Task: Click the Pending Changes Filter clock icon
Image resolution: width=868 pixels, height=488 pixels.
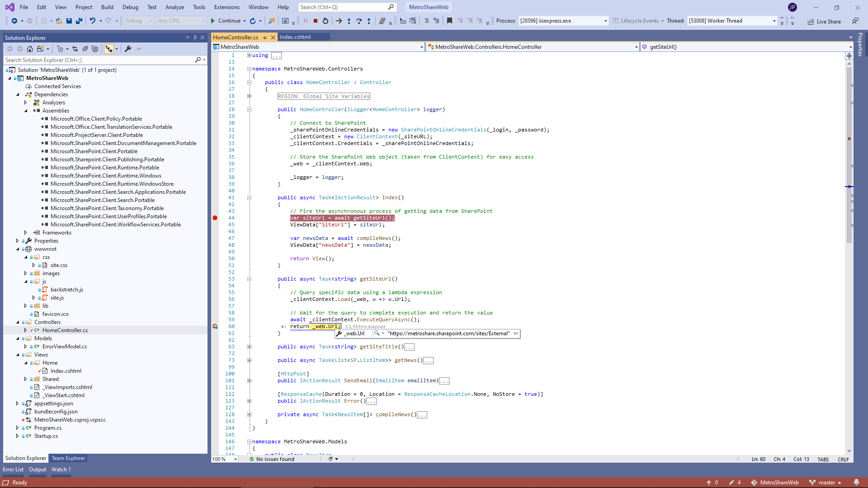Action: pyautogui.click(x=60, y=49)
